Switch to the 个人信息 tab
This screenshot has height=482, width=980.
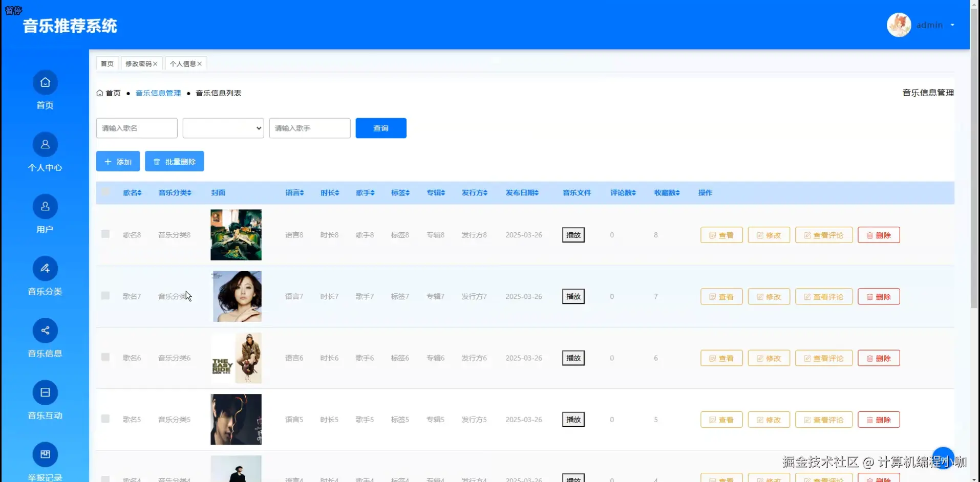(x=183, y=63)
